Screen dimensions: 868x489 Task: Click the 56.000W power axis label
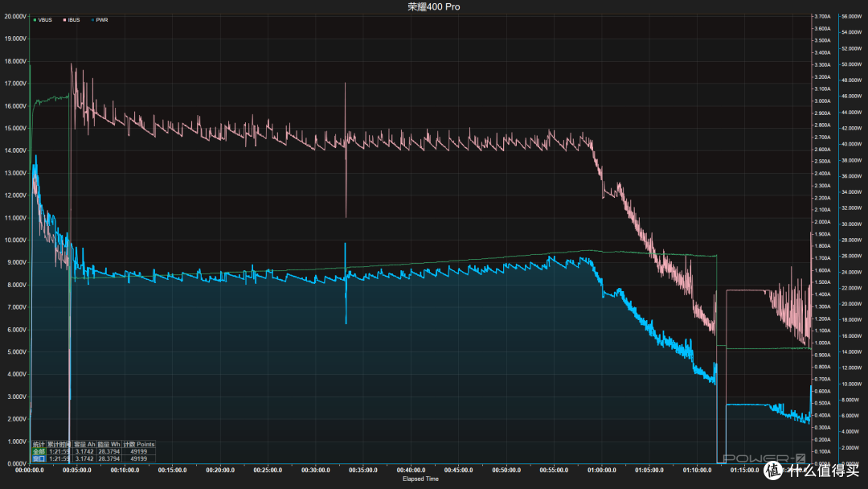pos(851,17)
